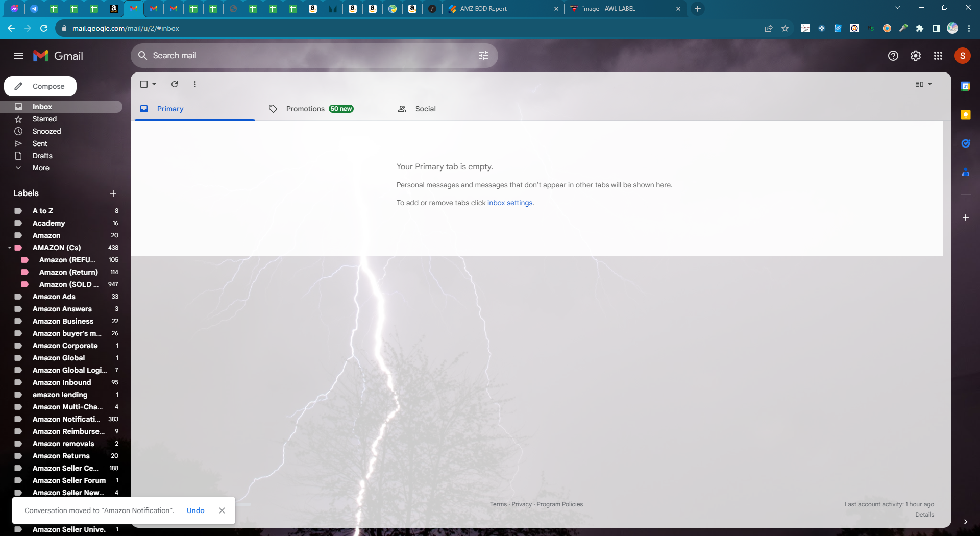Open the Terms link
This screenshot has height=536, width=980.
pyautogui.click(x=498, y=504)
